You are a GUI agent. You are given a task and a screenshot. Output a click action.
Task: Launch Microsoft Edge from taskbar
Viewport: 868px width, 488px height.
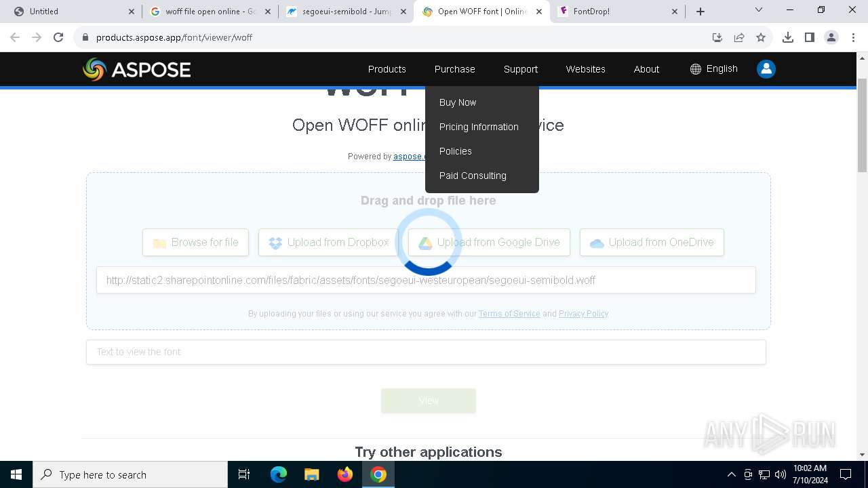point(279,474)
